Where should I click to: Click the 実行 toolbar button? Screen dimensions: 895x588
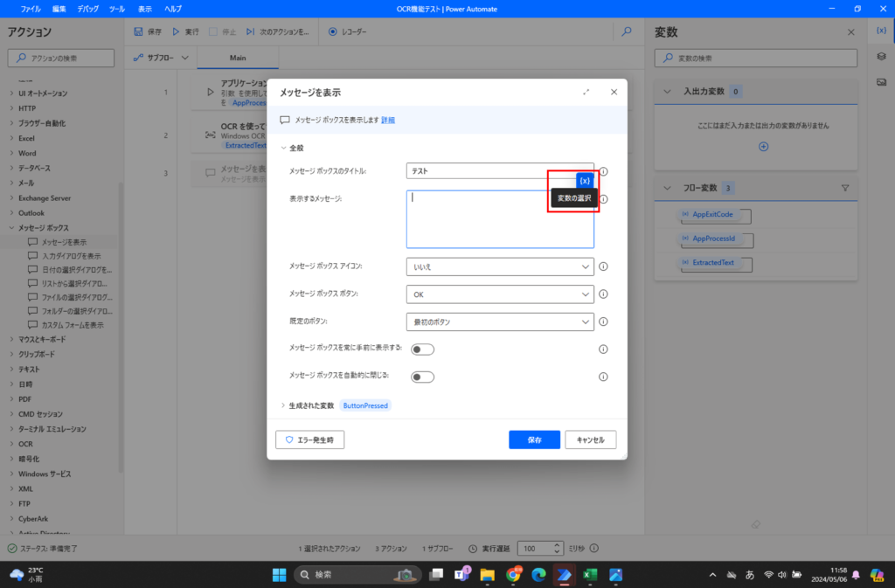(x=186, y=32)
